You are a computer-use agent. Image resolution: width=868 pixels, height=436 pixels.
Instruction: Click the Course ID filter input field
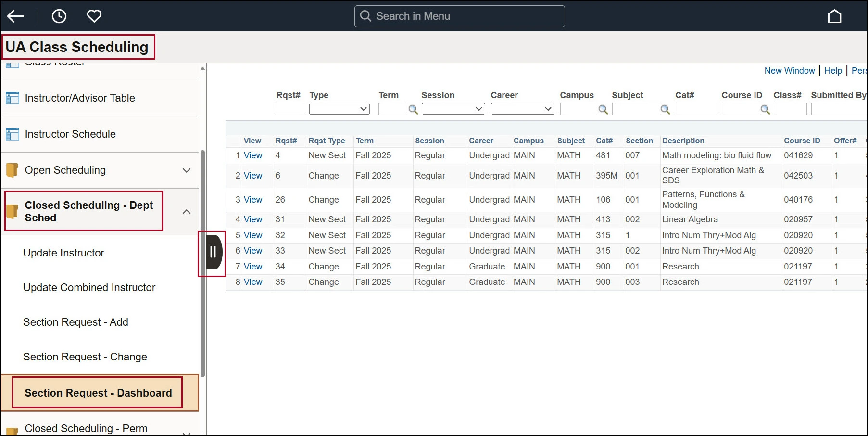point(740,109)
